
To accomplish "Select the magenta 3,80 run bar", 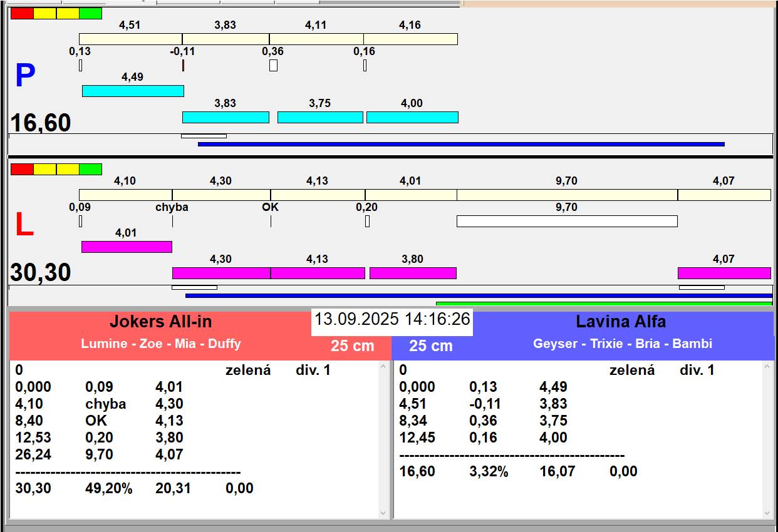I will pos(413,273).
